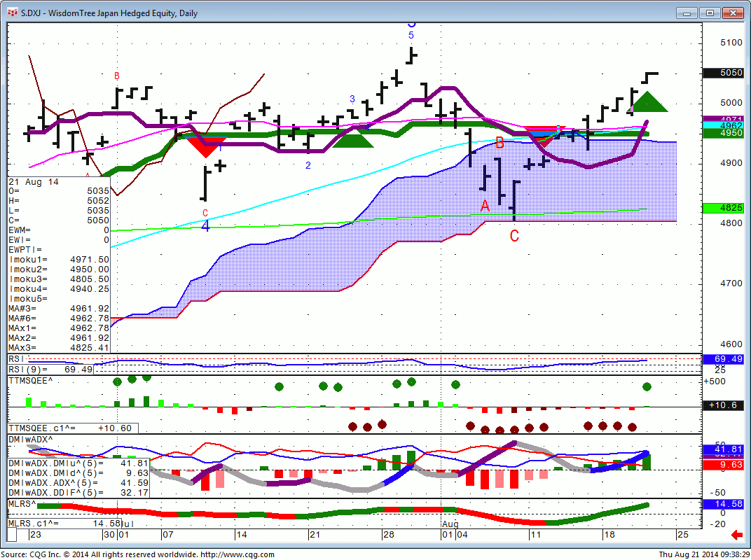
Task: Click the Aug month label on time axis
Action: (x=450, y=524)
